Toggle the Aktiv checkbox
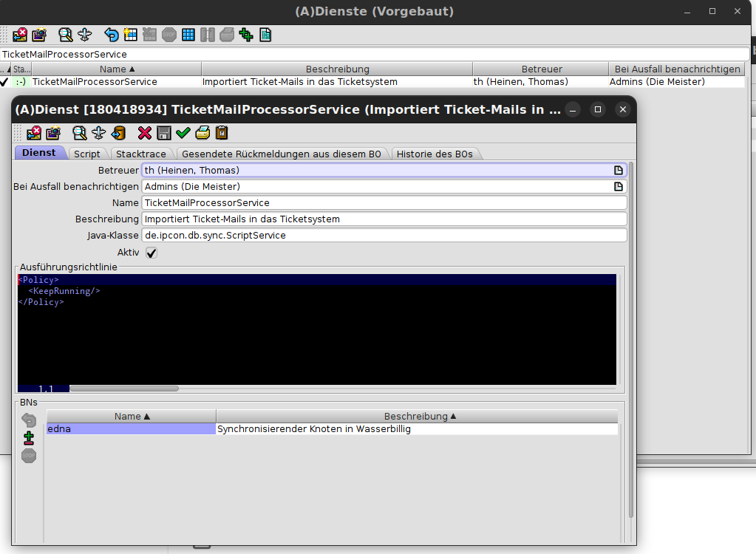Viewport: 756px width, 554px height. (151, 252)
